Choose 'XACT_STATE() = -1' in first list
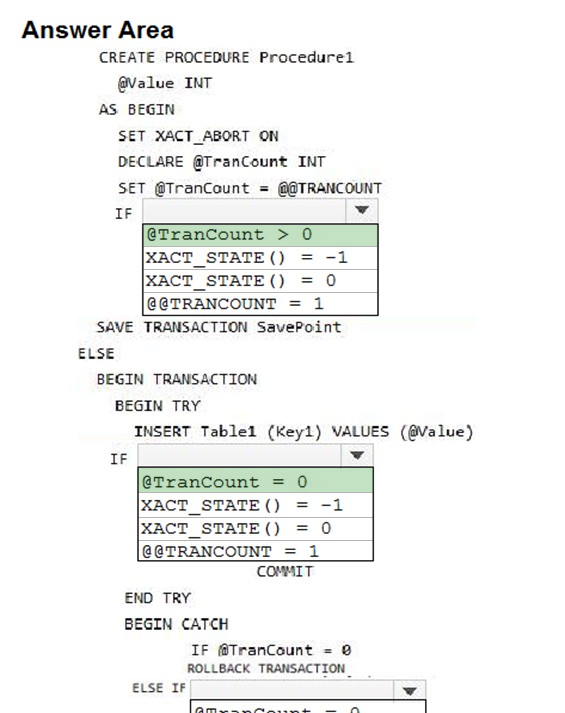565x713 pixels. pyautogui.click(x=260, y=258)
